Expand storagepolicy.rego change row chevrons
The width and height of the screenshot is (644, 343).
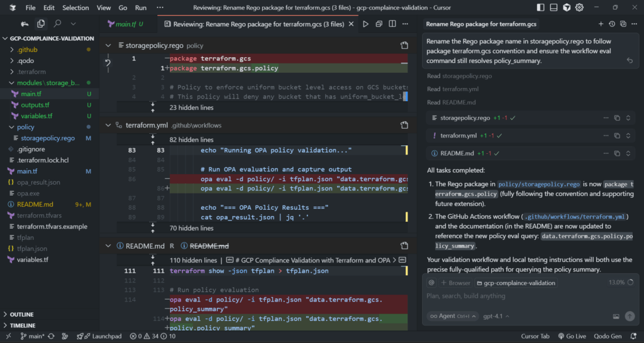point(628,118)
